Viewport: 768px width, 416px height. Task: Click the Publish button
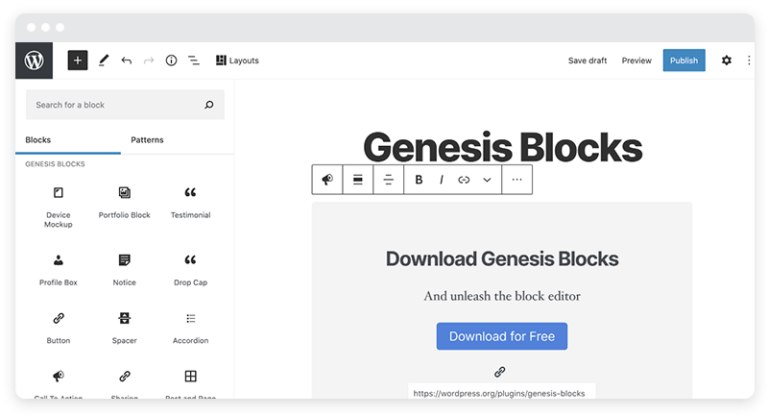click(x=684, y=61)
